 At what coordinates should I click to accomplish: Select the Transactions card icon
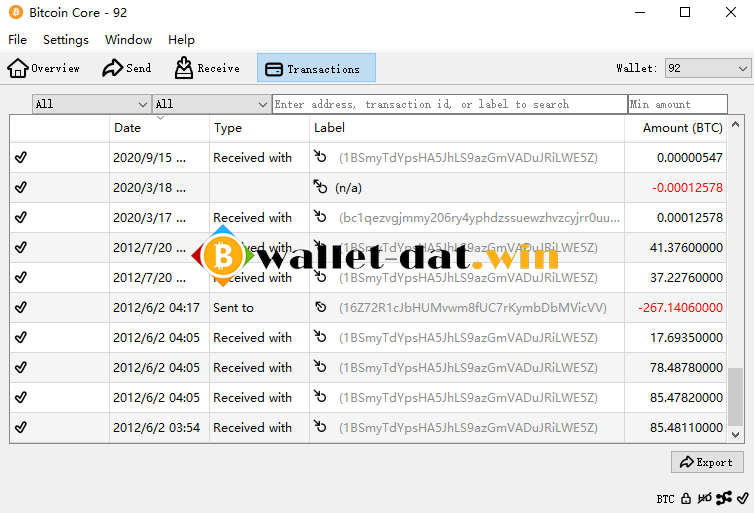pos(274,69)
